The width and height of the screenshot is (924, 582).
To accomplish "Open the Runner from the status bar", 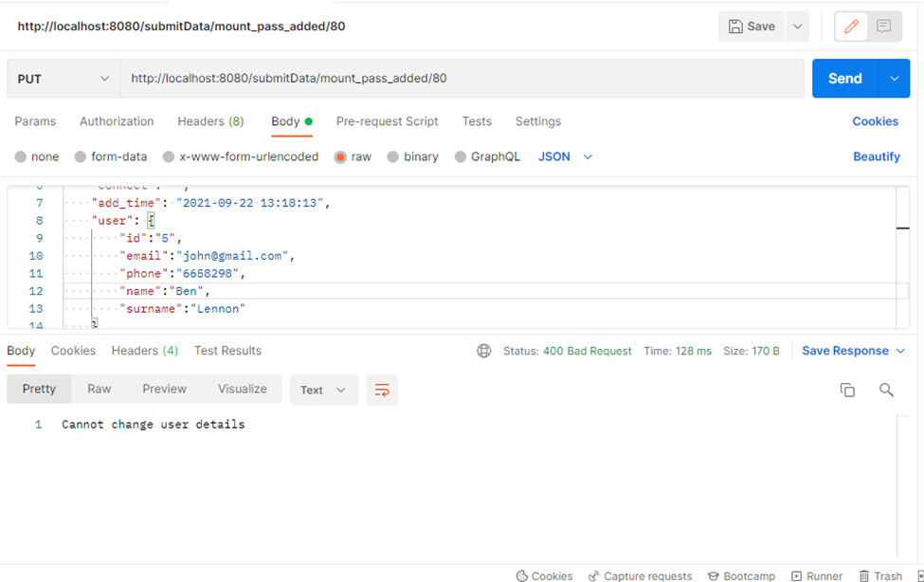I will point(817,575).
